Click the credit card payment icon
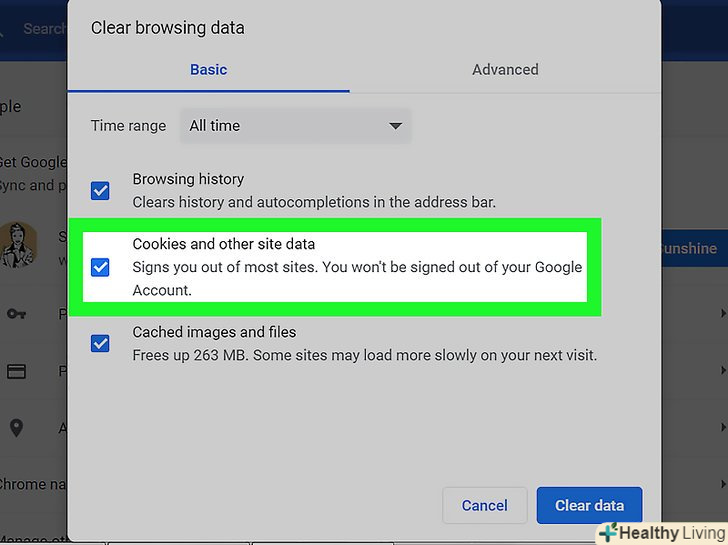The height and width of the screenshot is (545, 728). coord(16,371)
